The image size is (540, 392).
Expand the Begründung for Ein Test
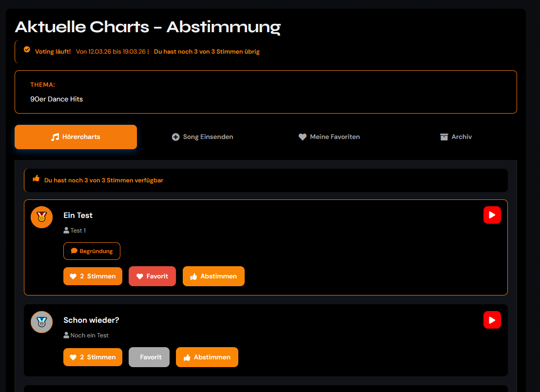pos(92,251)
